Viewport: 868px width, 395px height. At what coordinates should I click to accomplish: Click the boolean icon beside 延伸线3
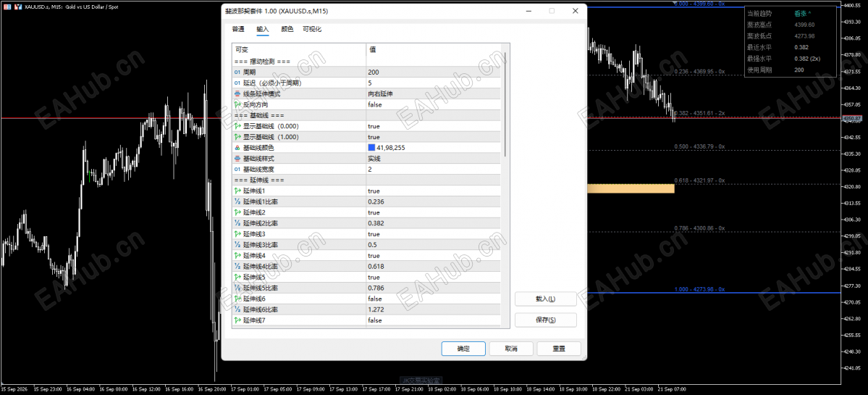click(x=237, y=234)
